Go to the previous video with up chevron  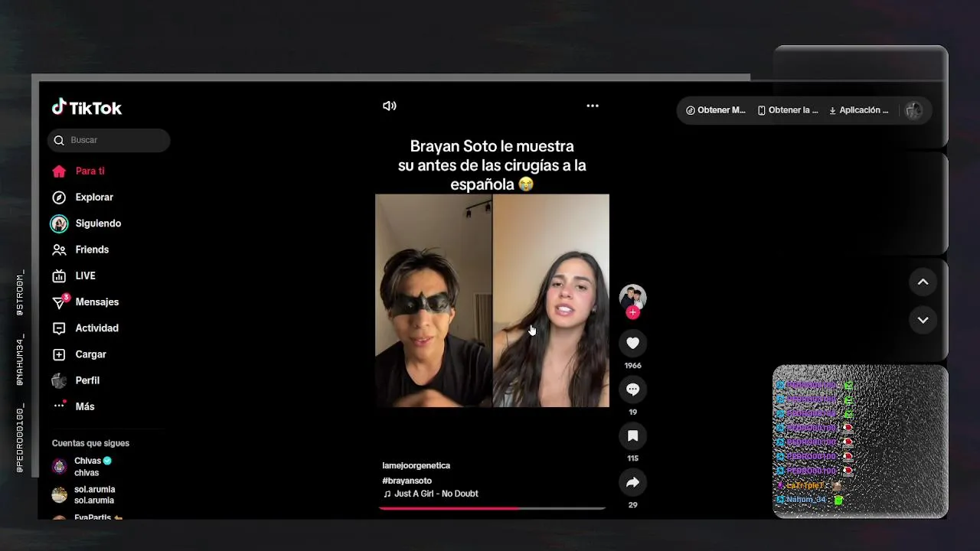(923, 282)
